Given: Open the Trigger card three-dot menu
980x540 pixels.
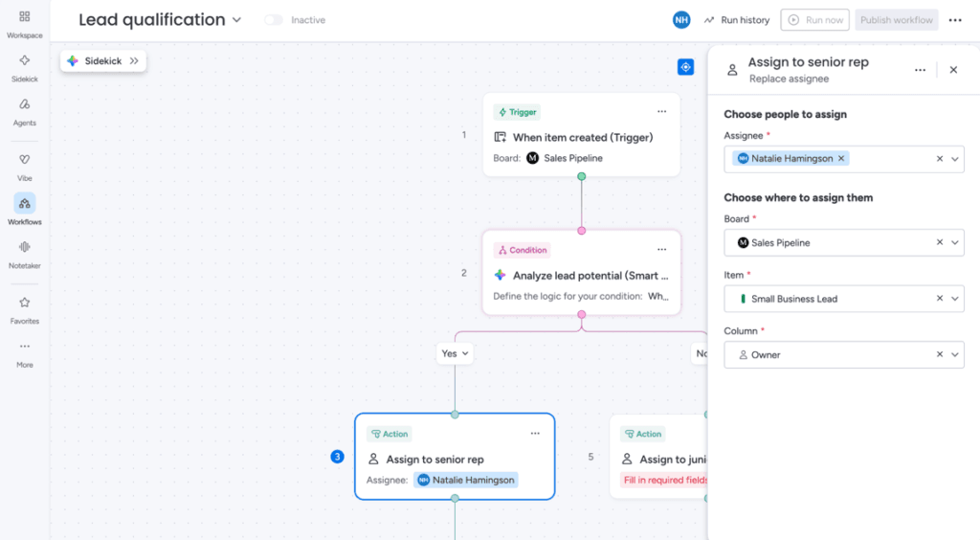Looking at the screenshot, I should [x=662, y=111].
